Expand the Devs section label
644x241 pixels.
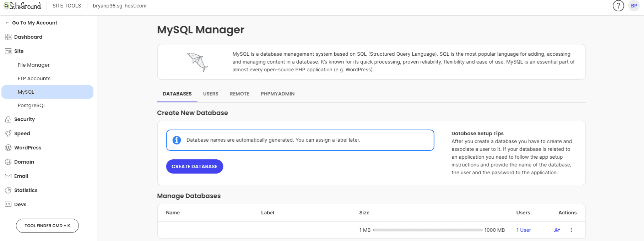(x=20, y=204)
